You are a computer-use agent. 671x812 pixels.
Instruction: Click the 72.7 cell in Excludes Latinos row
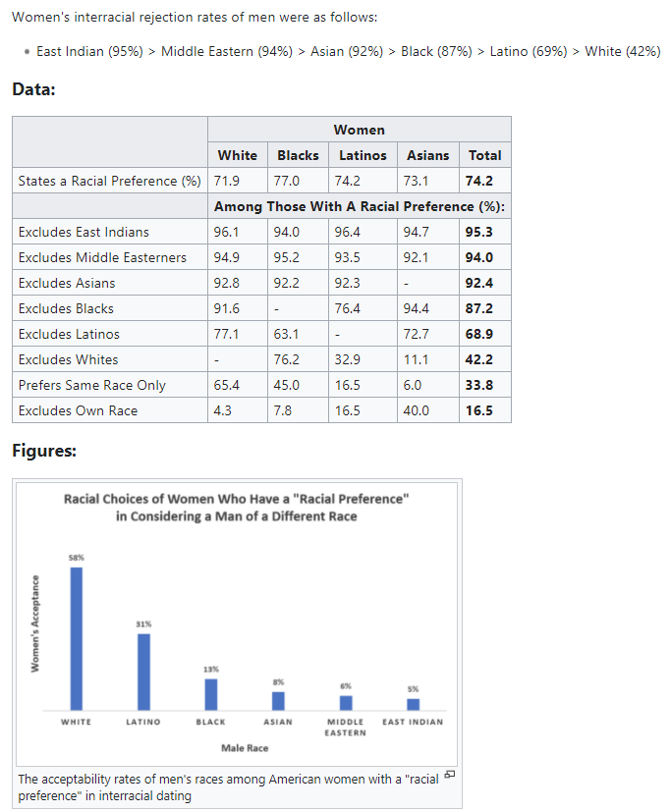(428, 334)
